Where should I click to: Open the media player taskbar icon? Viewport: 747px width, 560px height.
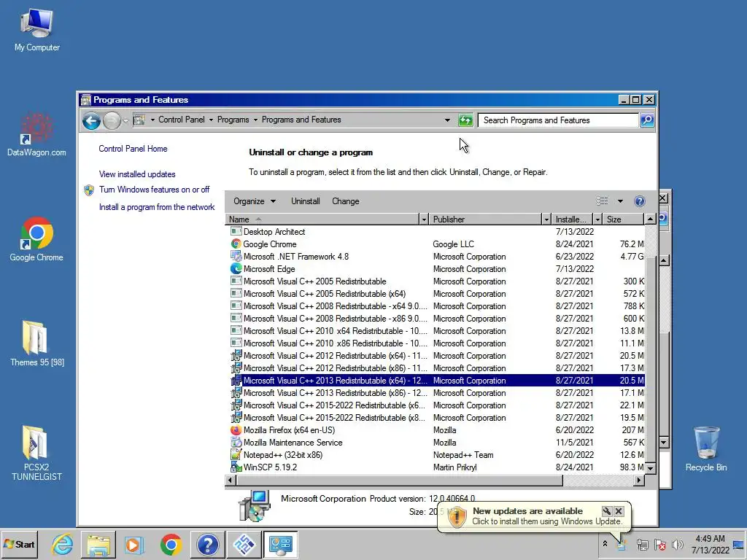point(134,544)
